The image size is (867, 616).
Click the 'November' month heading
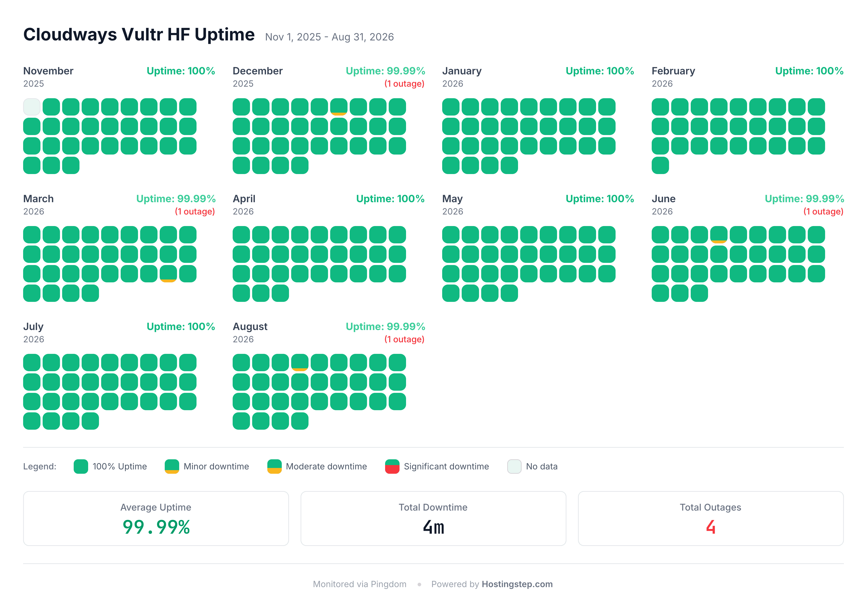[x=48, y=71]
